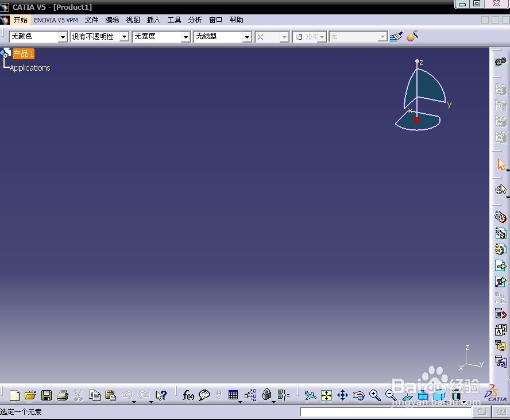Image resolution: width=510 pixels, height=420 pixels.
Task: Select the Applications tree node
Action: (x=30, y=68)
